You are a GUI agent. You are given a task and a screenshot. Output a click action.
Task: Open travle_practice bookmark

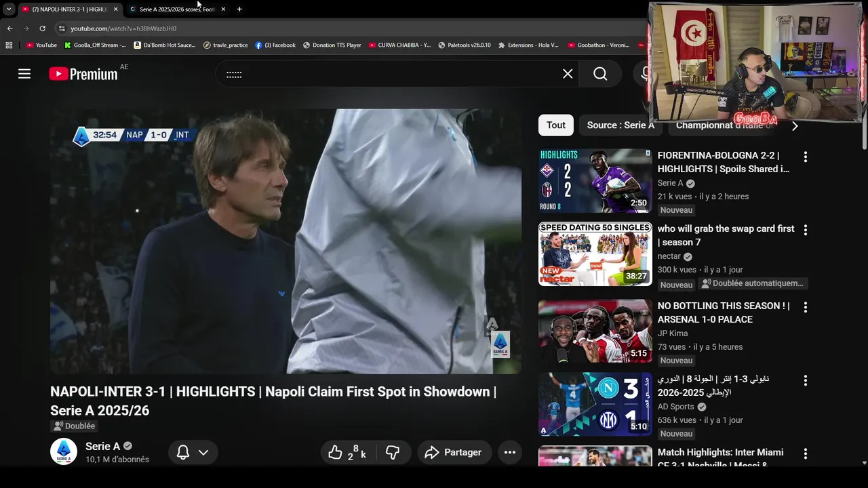226,45
